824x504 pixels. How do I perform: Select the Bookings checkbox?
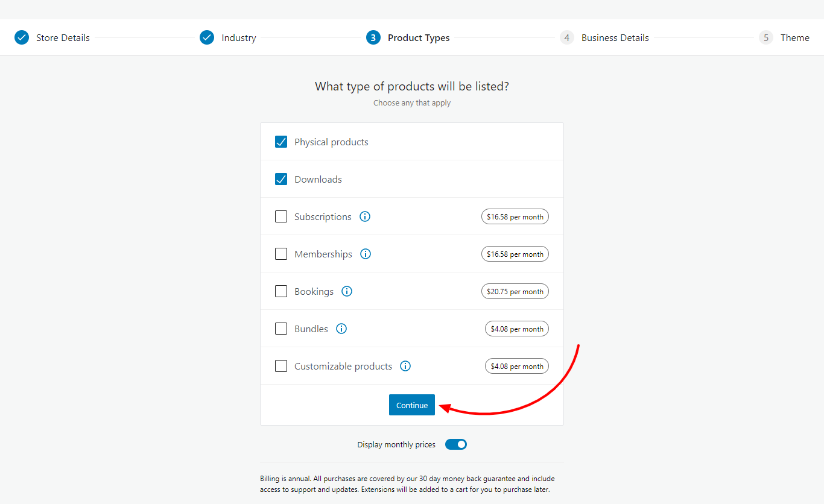[281, 291]
